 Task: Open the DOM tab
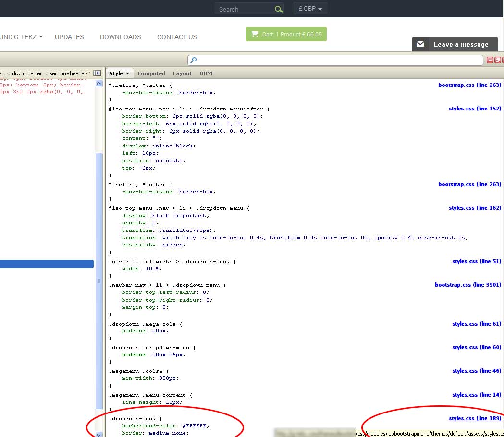pyautogui.click(x=206, y=73)
